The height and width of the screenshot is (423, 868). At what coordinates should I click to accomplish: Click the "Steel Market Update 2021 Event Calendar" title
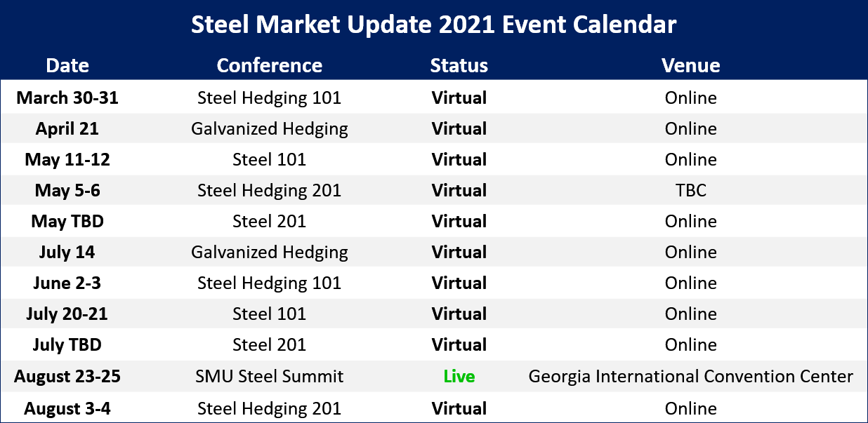point(433,25)
